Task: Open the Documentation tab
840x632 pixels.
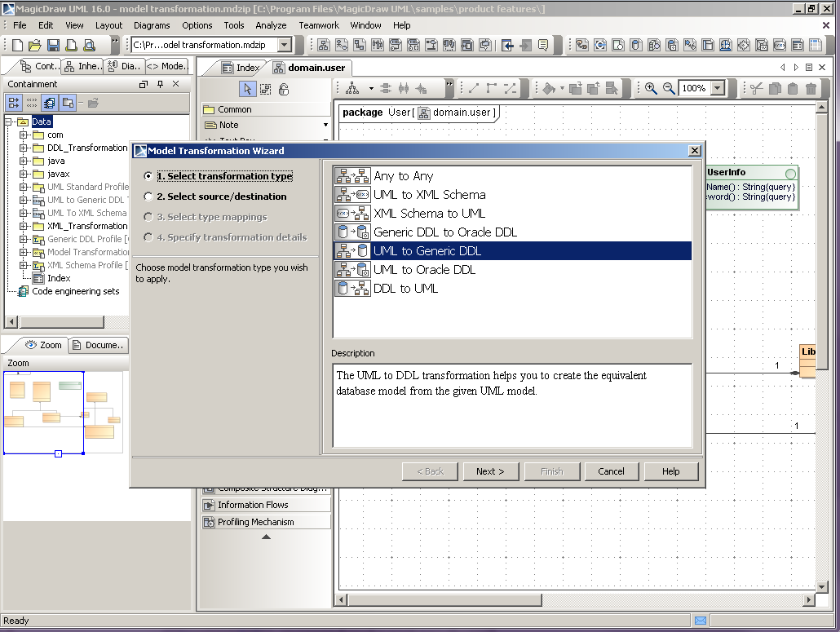Action: 99,345
